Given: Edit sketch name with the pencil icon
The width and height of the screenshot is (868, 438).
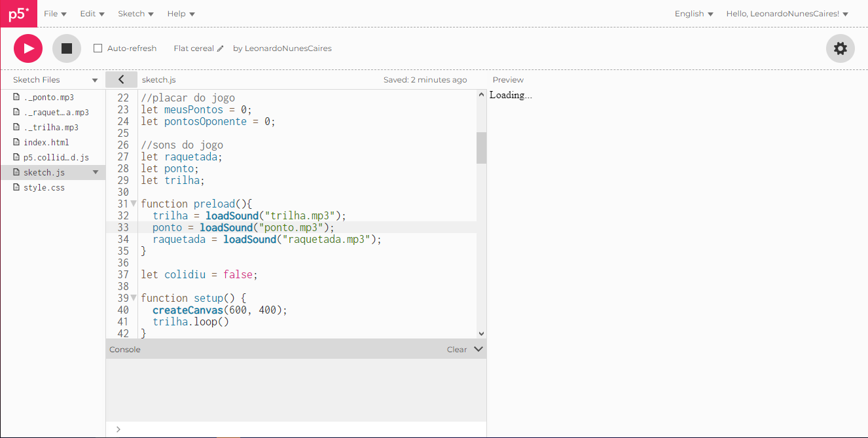Looking at the screenshot, I should [221, 48].
